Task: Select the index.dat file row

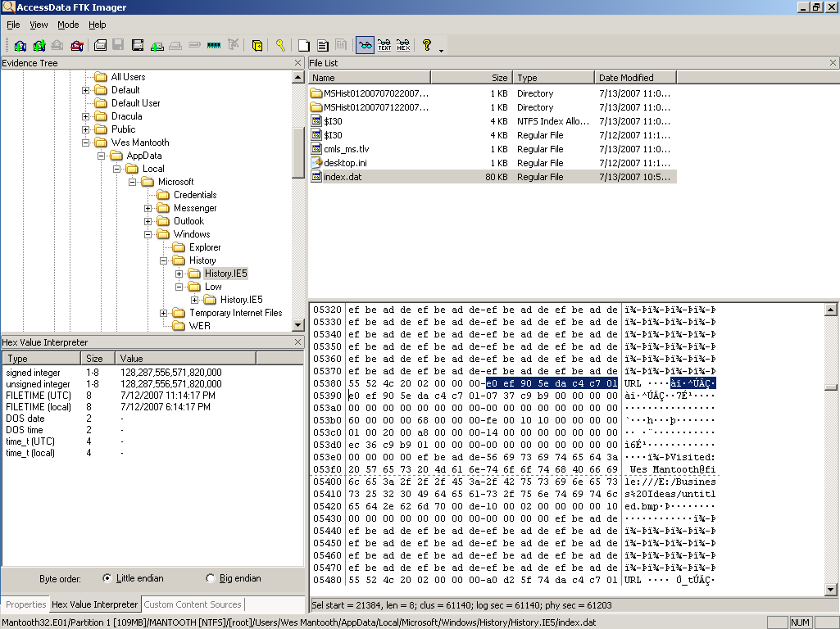Action: [x=493, y=177]
